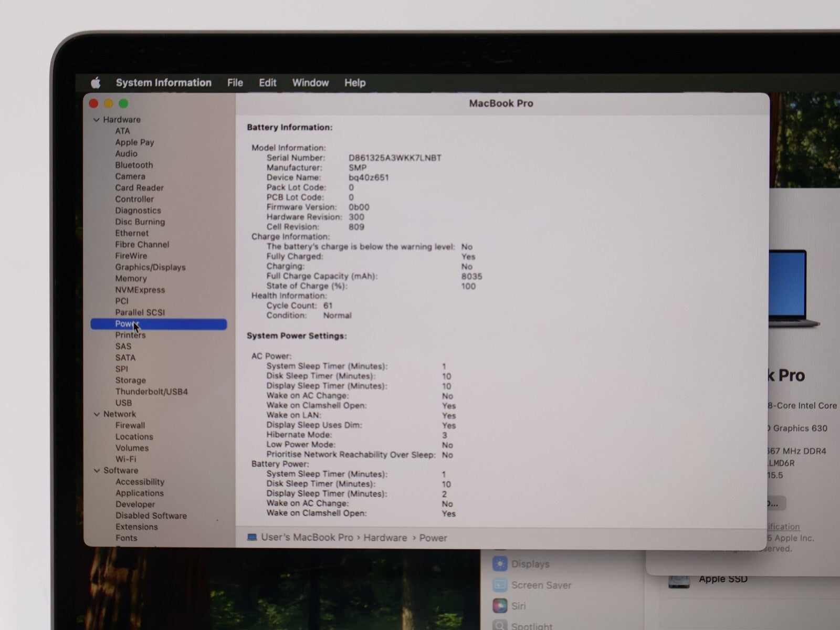Click the Device Name value bq40z651

(x=369, y=177)
